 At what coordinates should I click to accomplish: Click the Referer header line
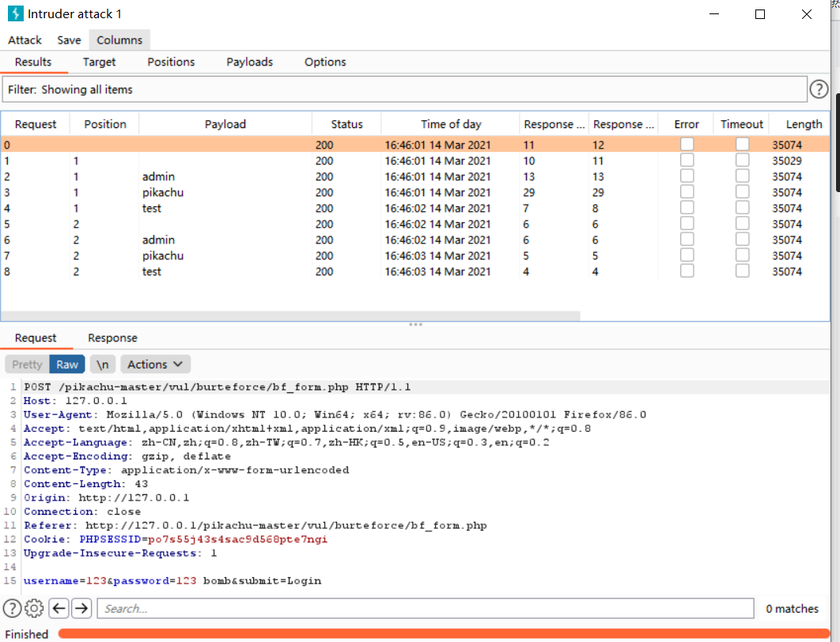point(255,525)
